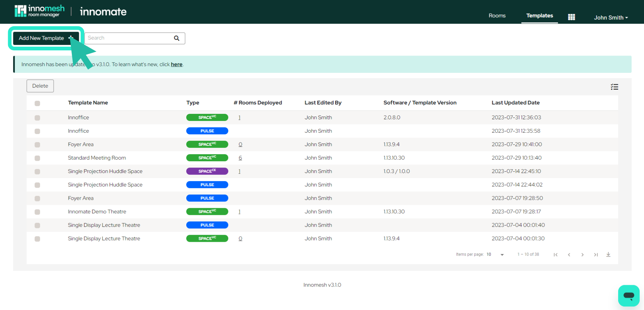Open the apps grid launcher
The image size is (644, 310).
[571, 17]
